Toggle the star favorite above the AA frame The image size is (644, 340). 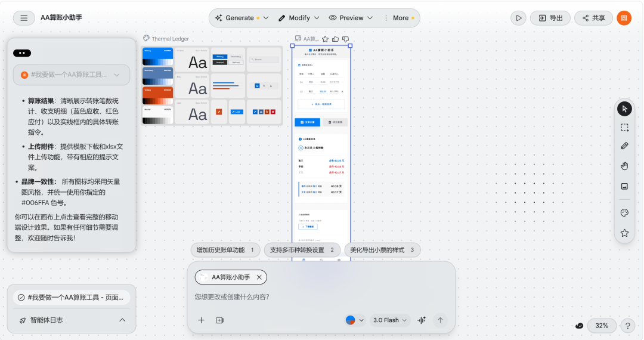pos(325,39)
